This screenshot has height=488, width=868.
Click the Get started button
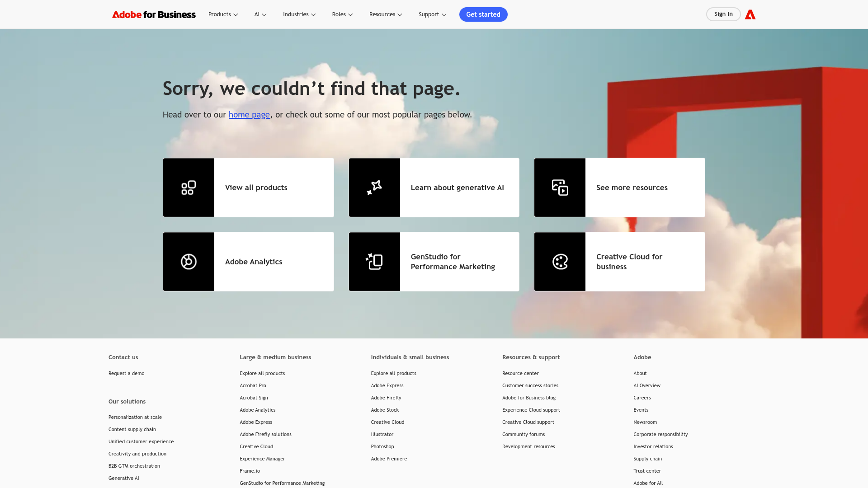coord(483,14)
